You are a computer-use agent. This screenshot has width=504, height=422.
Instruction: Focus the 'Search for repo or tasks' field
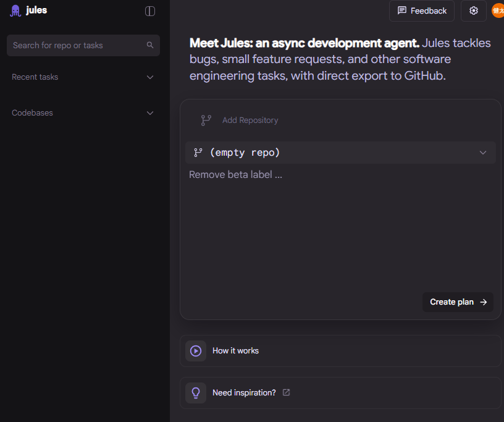(x=83, y=45)
